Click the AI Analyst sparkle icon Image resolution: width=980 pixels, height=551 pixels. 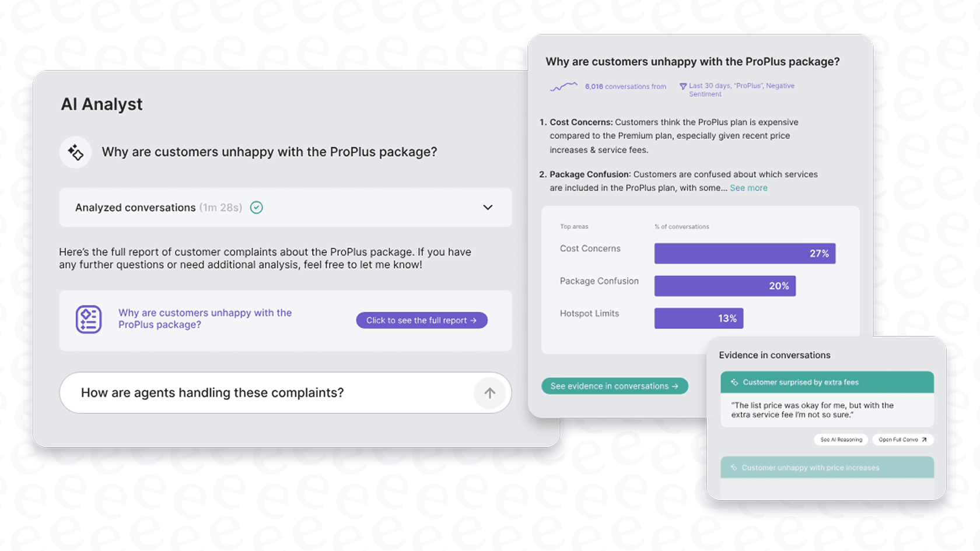75,152
